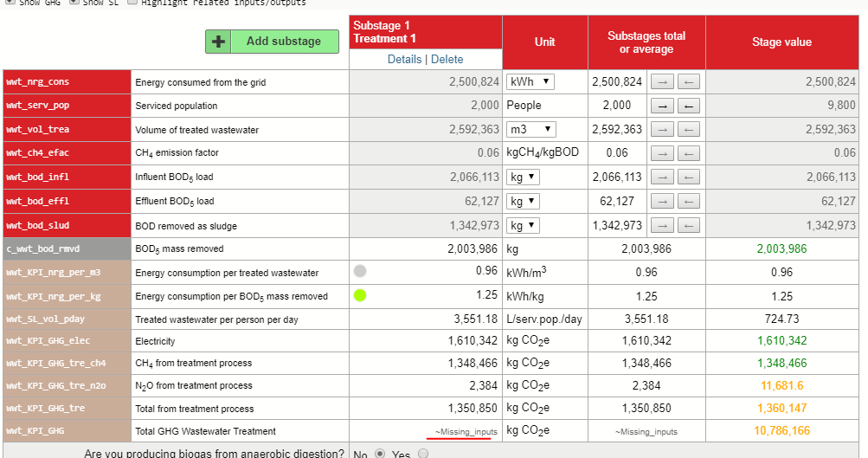The image size is (868, 458).
Task: Click variable code wwt_KPI_GHG_elec
Action: (48, 341)
